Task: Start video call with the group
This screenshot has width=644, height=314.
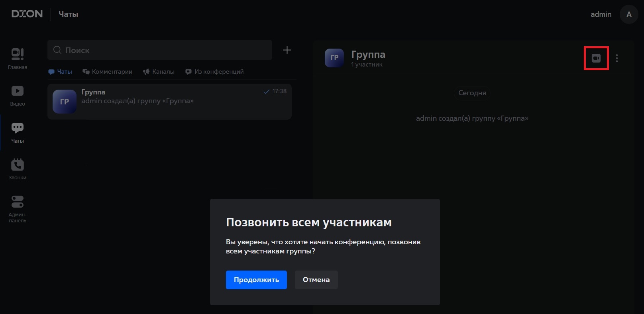Action: tap(596, 58)
